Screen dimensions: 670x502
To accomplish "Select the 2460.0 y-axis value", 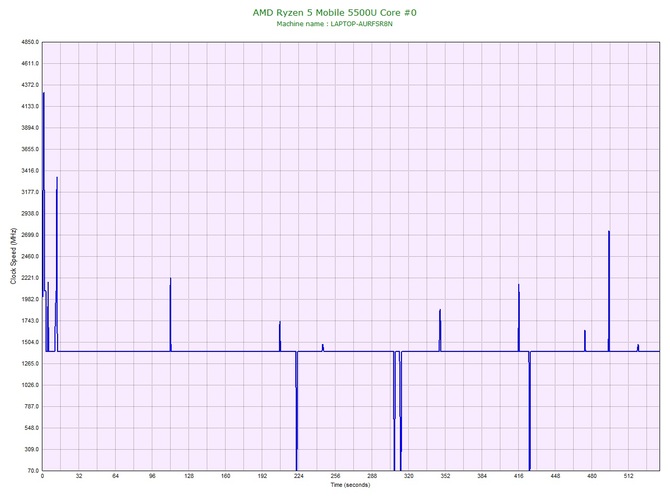I will pos(30,256).
